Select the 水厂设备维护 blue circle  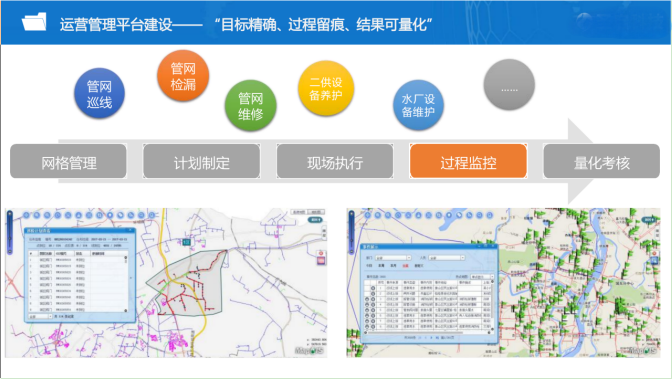[418, 105]
